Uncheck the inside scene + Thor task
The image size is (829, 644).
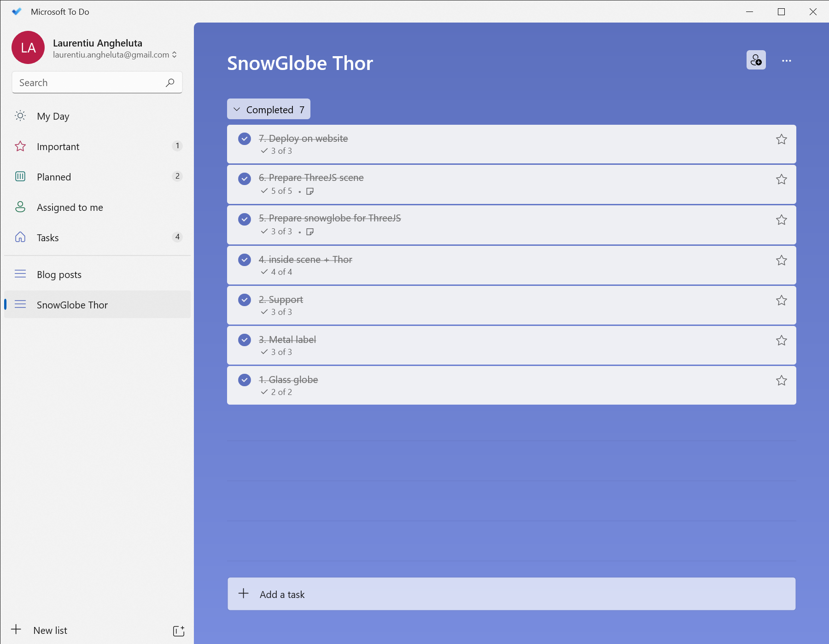point(245,260)
